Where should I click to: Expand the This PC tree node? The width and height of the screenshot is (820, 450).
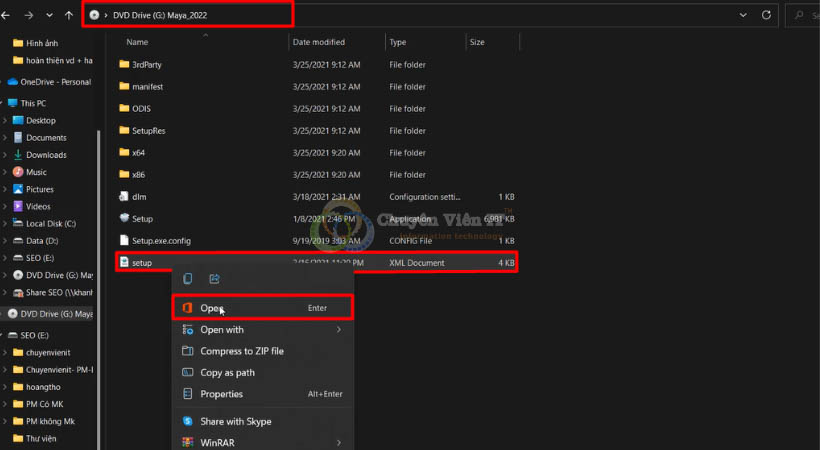[x=6, y=103]
